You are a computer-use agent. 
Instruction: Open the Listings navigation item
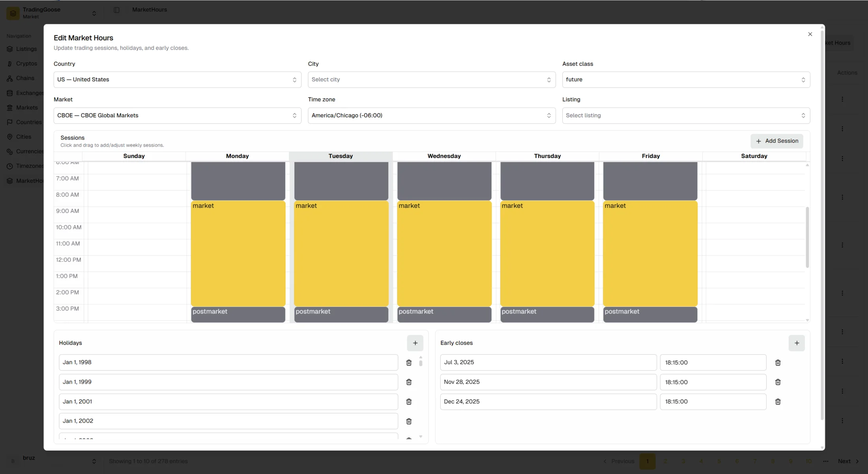22,49
